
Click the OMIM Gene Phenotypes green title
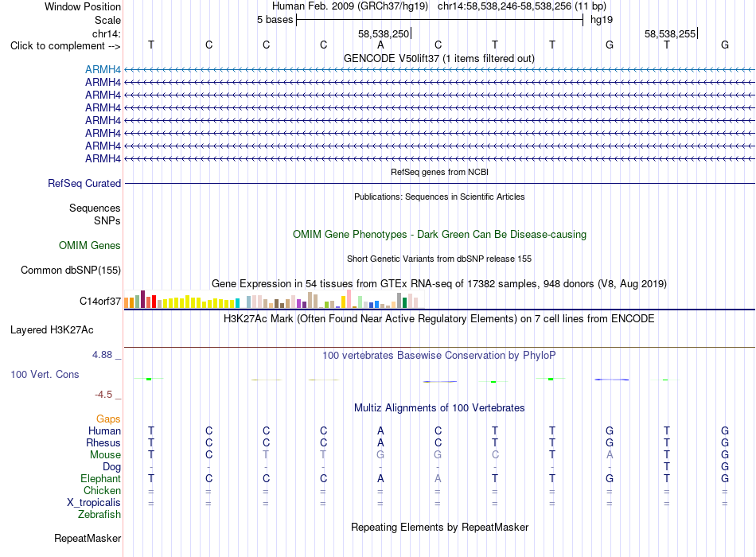pos(439,235)
